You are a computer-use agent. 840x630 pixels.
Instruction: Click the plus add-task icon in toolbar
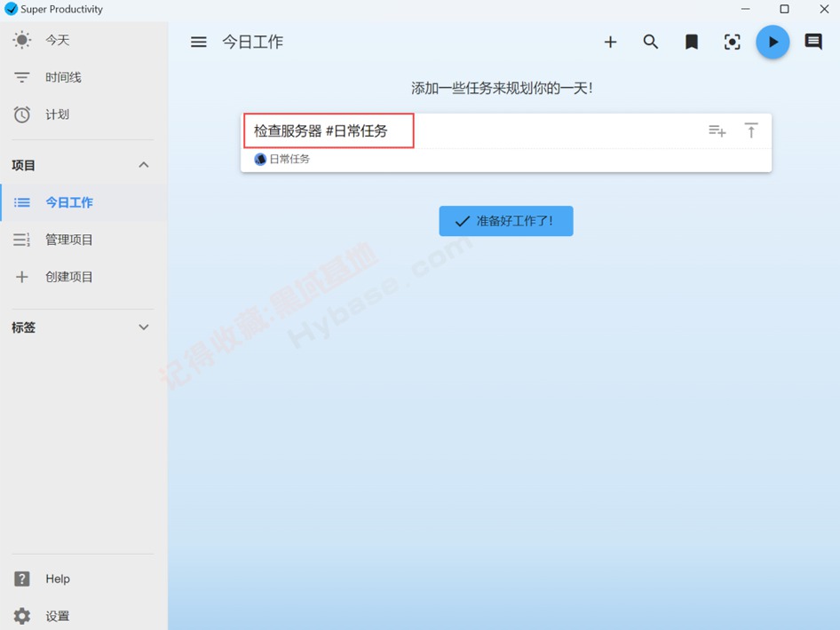click(x=610, y=42)
